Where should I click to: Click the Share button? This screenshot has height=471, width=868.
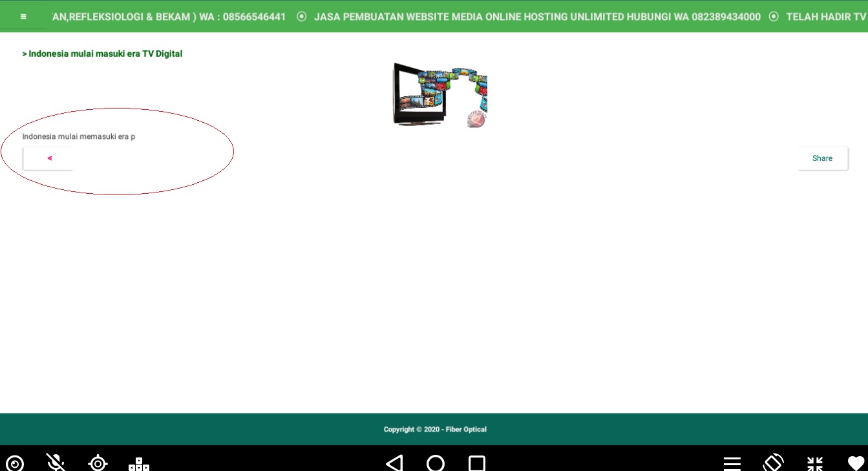822,158
